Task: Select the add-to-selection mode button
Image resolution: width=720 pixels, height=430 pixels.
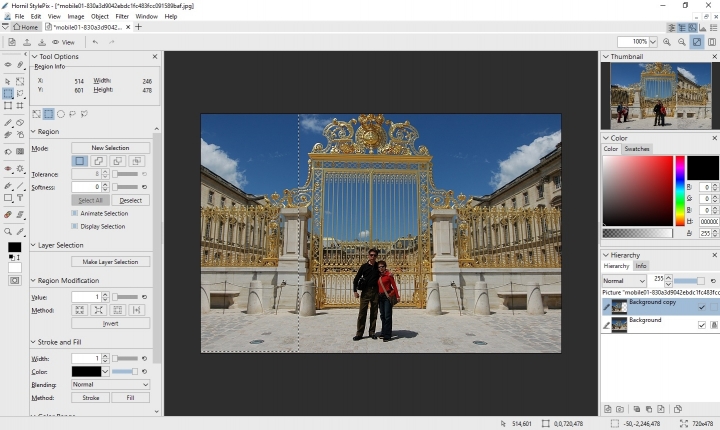Action: 99,161
